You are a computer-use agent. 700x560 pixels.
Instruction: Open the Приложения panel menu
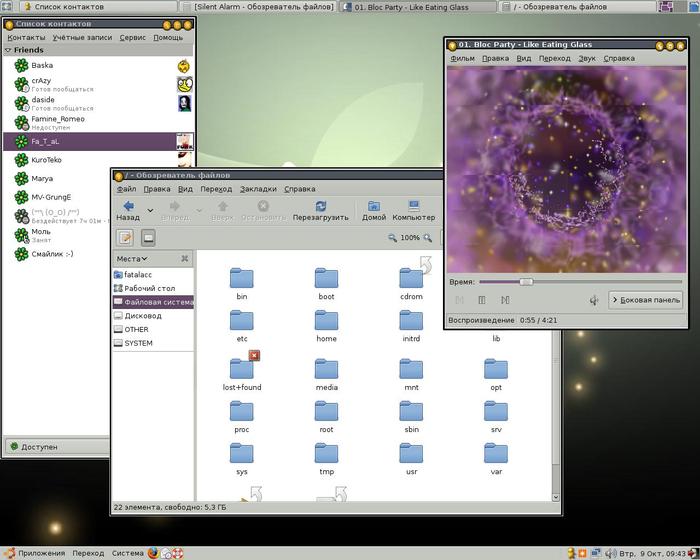pyautogui.click(x=35, y=553)
